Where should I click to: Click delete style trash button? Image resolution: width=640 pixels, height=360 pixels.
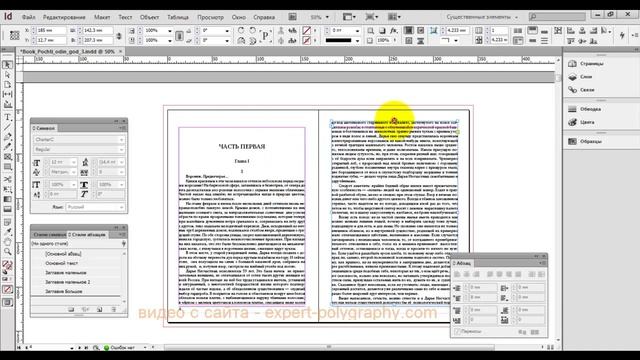tap(114, 310)
